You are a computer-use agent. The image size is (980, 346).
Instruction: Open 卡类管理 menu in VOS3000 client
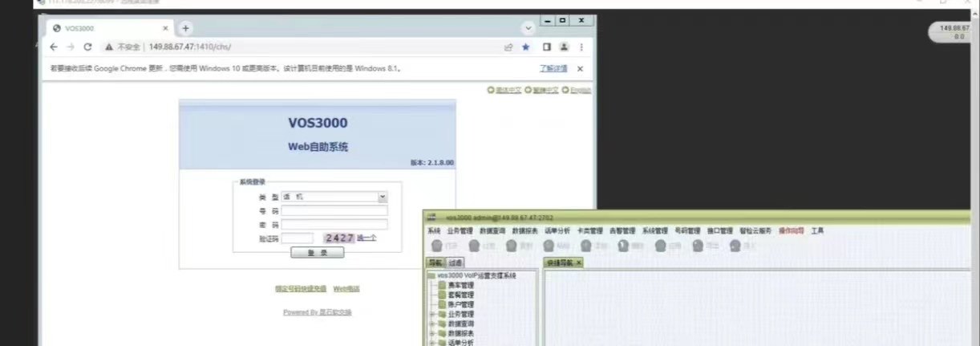click(589, 231)
